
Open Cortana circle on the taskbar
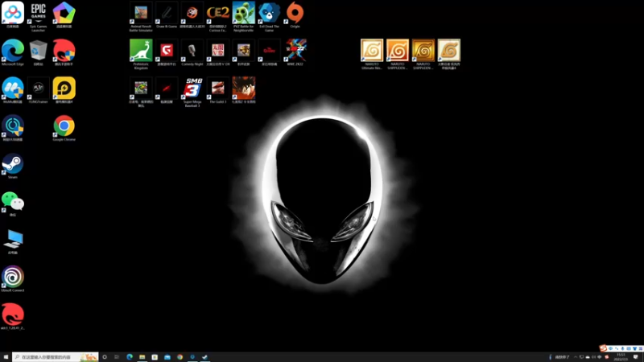[x=105, y=357]
